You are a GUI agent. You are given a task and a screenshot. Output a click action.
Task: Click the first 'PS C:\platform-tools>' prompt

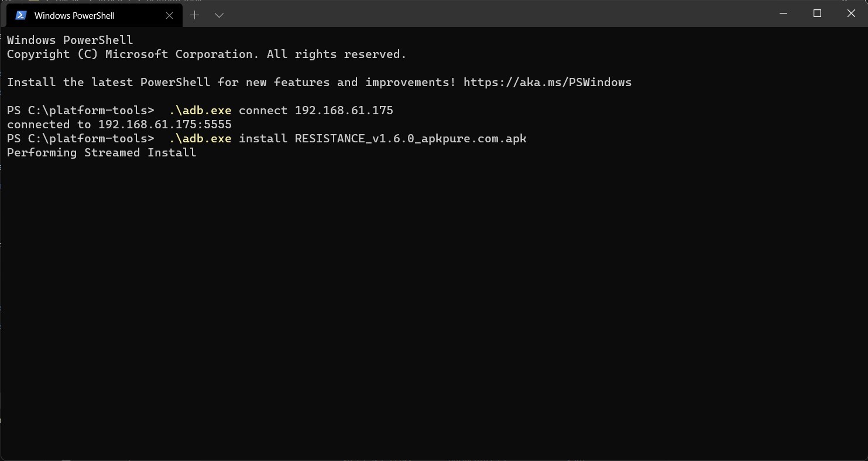coord(80,111)
